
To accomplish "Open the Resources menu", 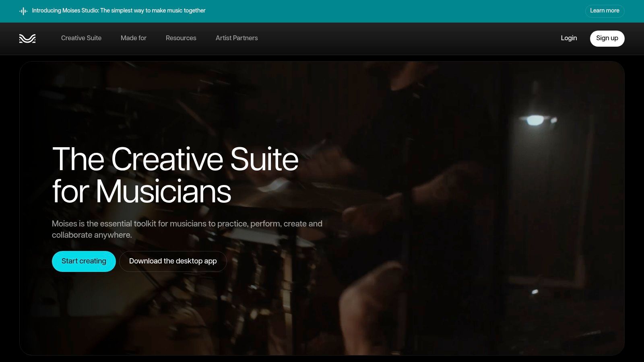I will click(x=181, y=38).
